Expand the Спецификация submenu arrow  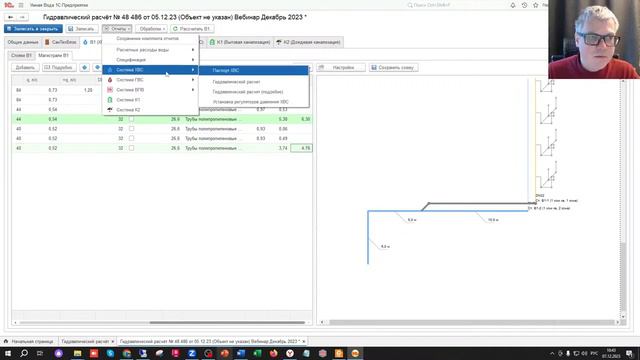193,60
